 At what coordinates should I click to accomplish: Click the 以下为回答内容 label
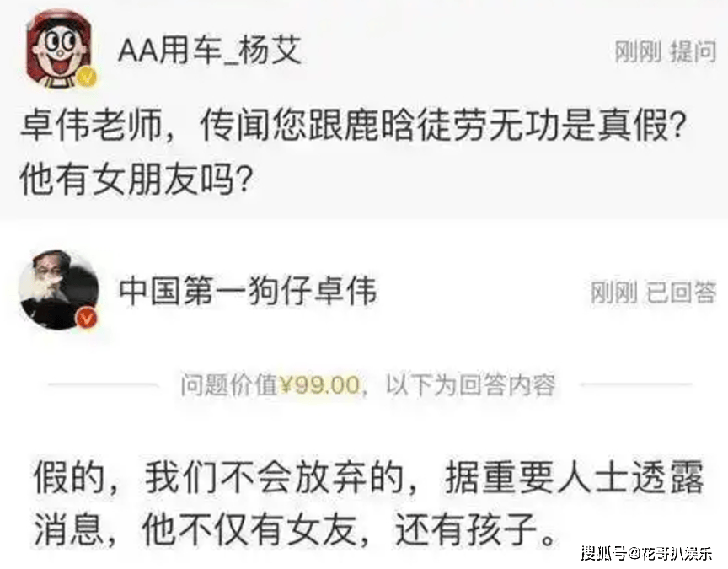[x=470, y=385]
